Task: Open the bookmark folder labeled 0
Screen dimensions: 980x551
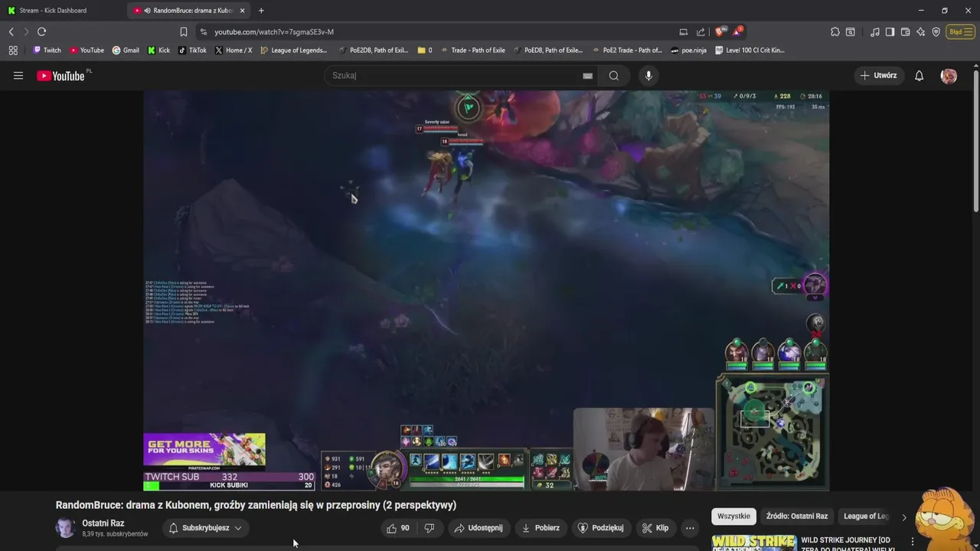Action: (x=425, y=51)
